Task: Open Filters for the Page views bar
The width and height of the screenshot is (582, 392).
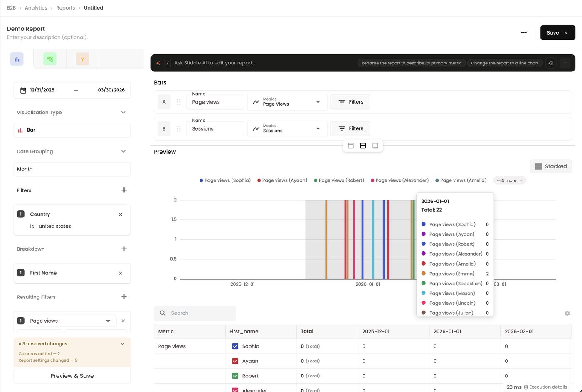Action: coord(350,102)
